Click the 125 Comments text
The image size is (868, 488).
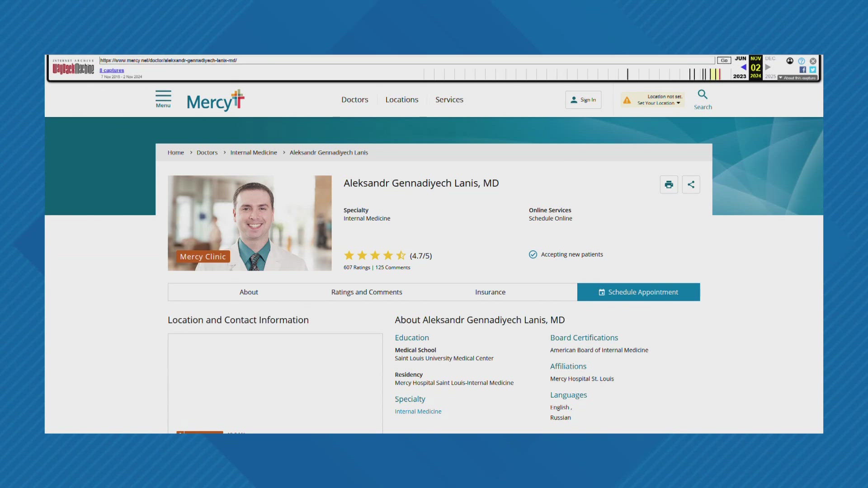point(393,267)
